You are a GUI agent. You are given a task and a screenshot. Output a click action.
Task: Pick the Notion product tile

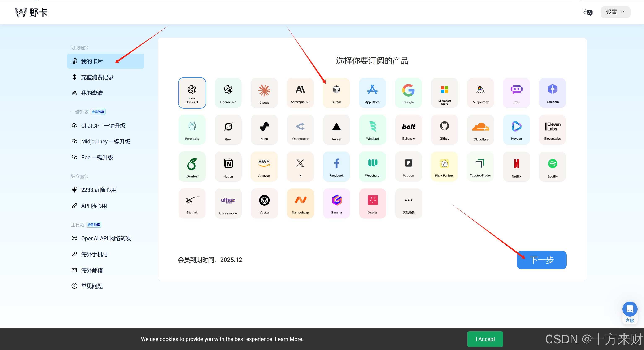pos(228,166)
